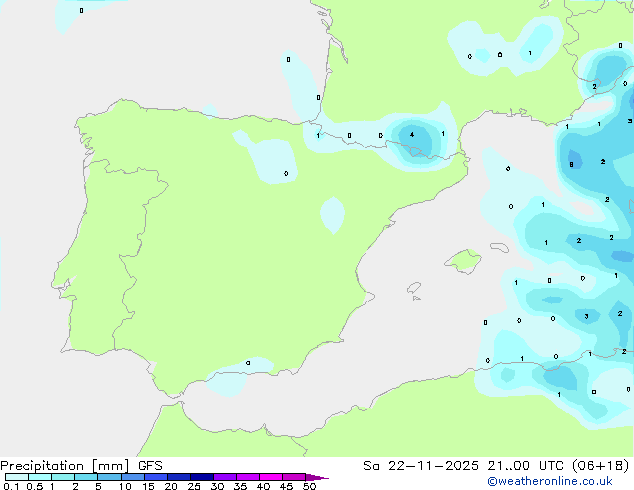Screen dimensions: 634x490
Task: Click Menorca island outline on the map
Action: [500, 247]
